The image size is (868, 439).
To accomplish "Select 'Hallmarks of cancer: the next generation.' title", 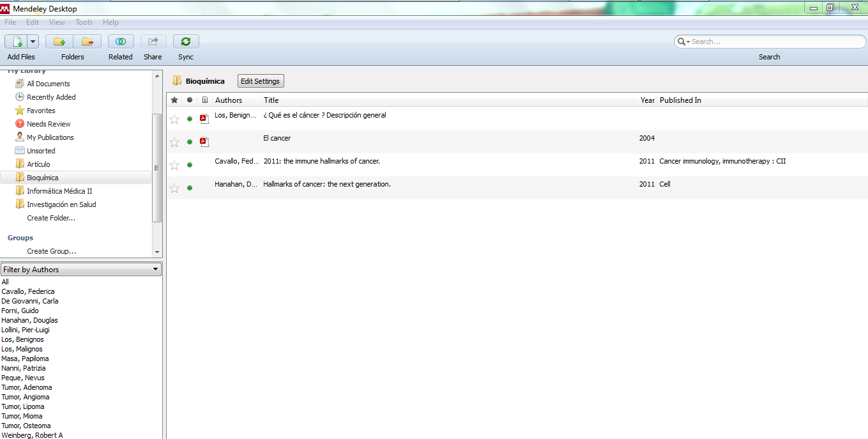I will point(327,184).
